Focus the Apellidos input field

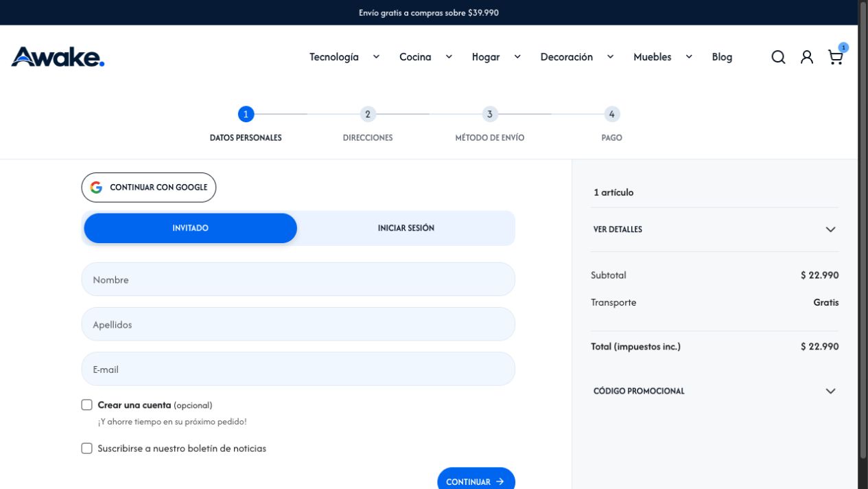click(298, 324)
